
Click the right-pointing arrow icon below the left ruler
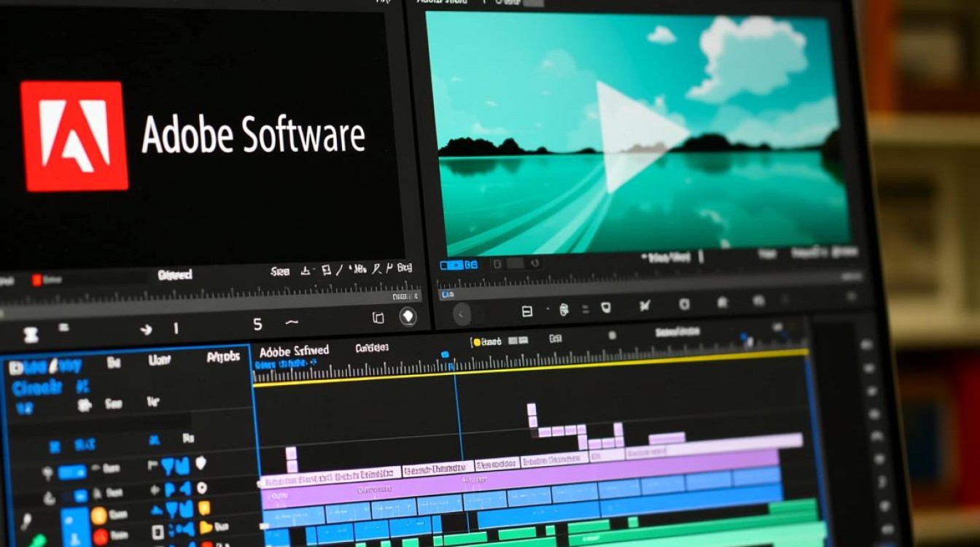146,330
